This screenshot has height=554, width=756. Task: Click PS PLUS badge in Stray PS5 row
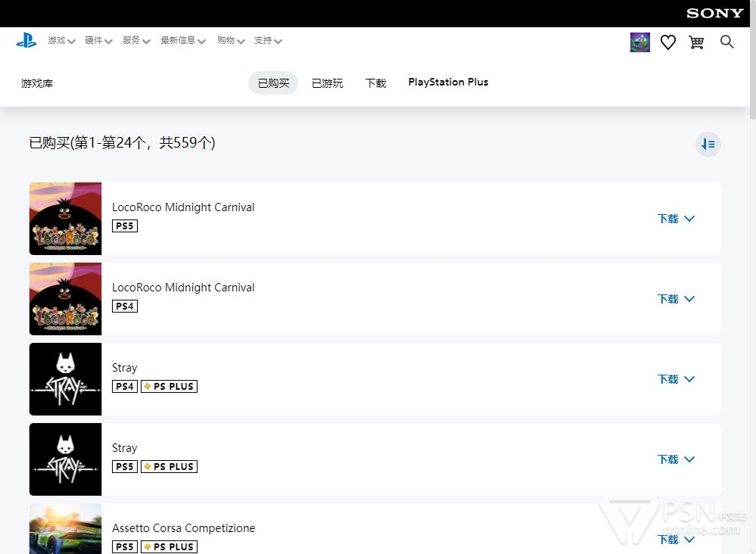170,467
